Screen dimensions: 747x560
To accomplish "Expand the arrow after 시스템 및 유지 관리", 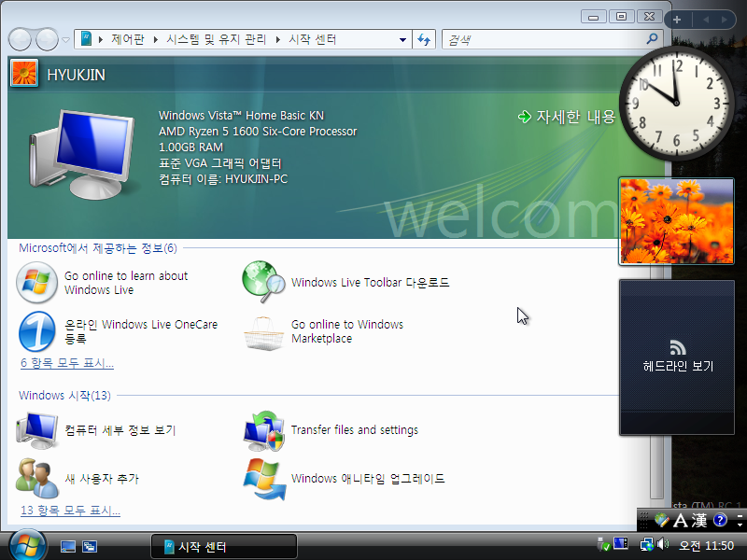I will [277, 39].
